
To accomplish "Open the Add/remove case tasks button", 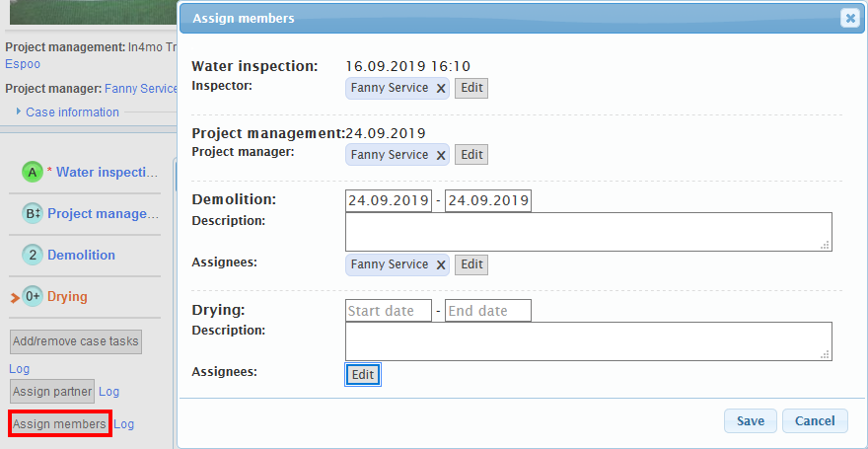I will pos(76,341).
